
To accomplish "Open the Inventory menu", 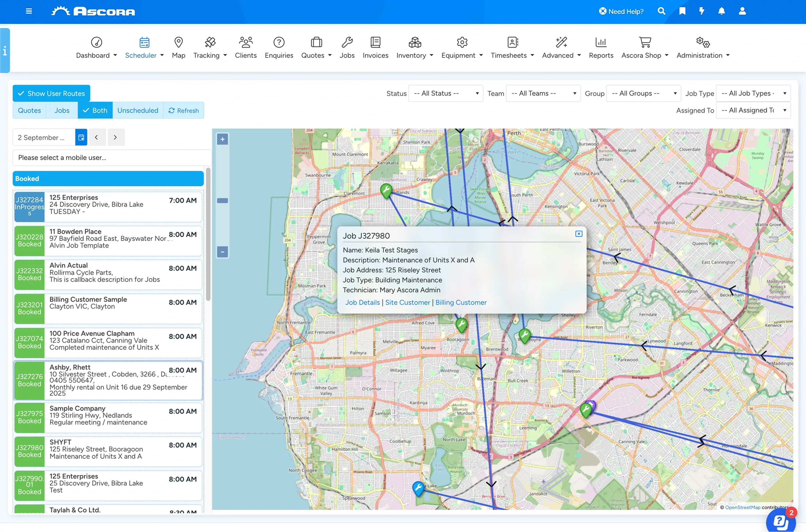I will coord(415,48).
